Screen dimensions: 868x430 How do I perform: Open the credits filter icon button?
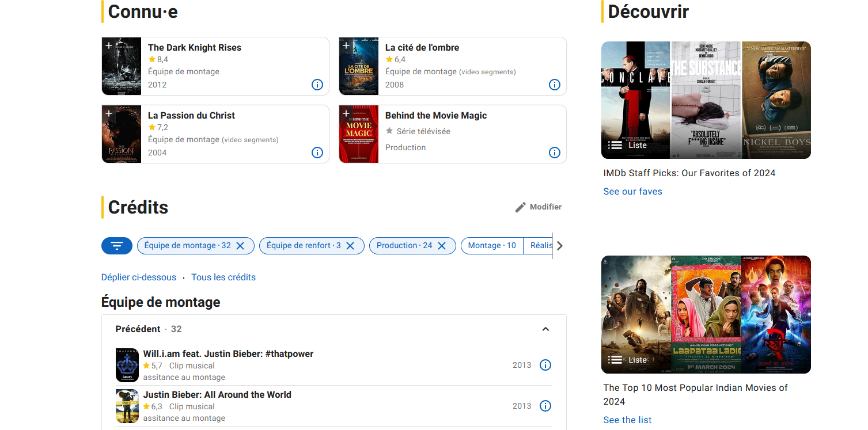(x=117, y=246)
